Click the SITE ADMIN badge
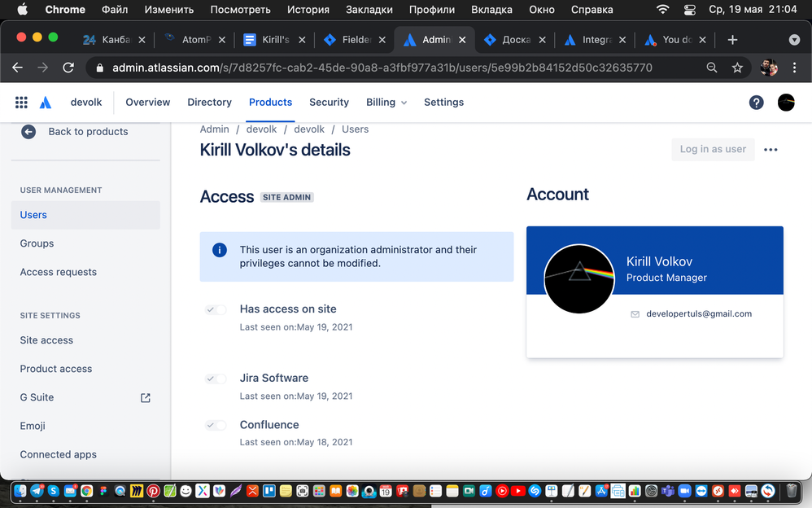The image size is (812, 508). pyautogui.click(x=287, y=197)
